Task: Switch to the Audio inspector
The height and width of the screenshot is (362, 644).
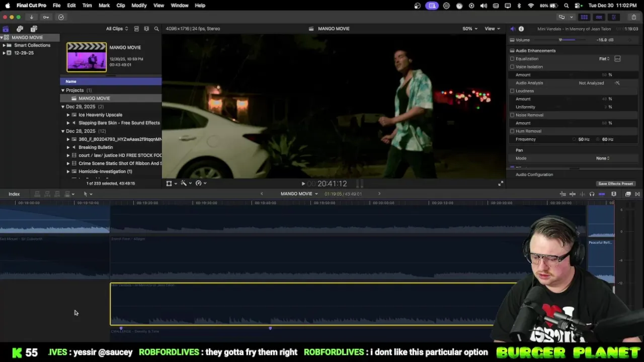Action: [x=513, y=29]
